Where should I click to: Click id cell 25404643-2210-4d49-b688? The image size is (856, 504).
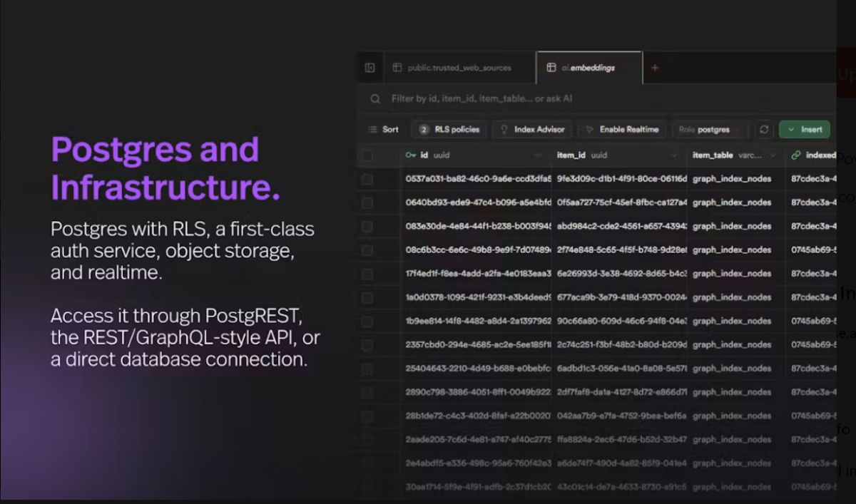coord(477,368)
